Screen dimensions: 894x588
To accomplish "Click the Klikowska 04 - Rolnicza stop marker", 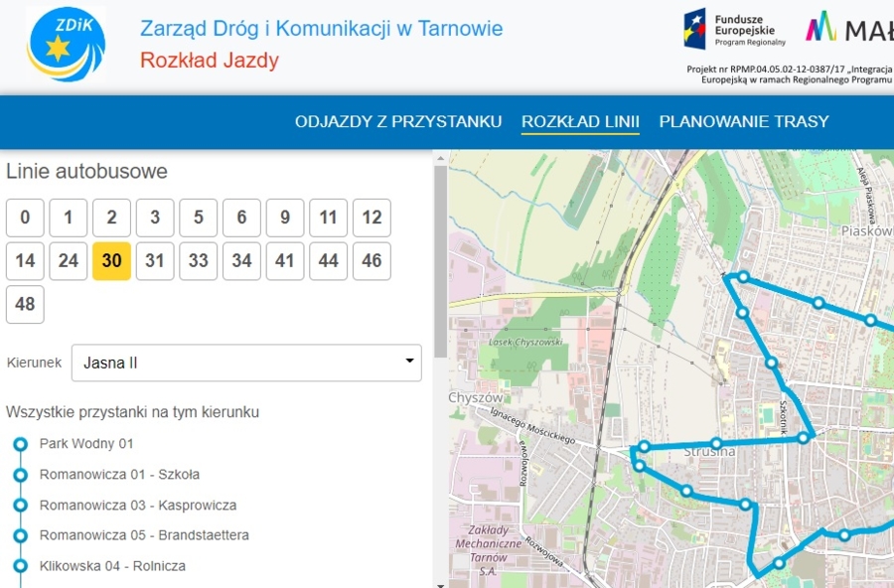I will (x=20, y=566).
